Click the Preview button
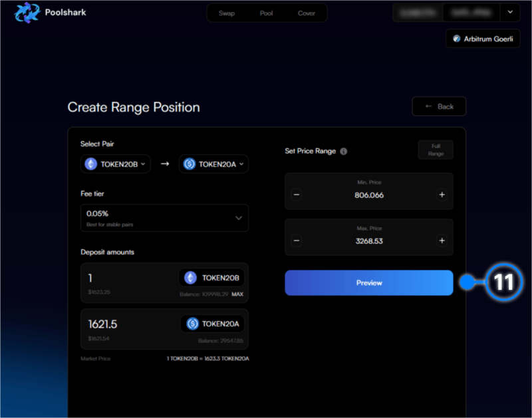The image size is (532, 418). [368, 282]
